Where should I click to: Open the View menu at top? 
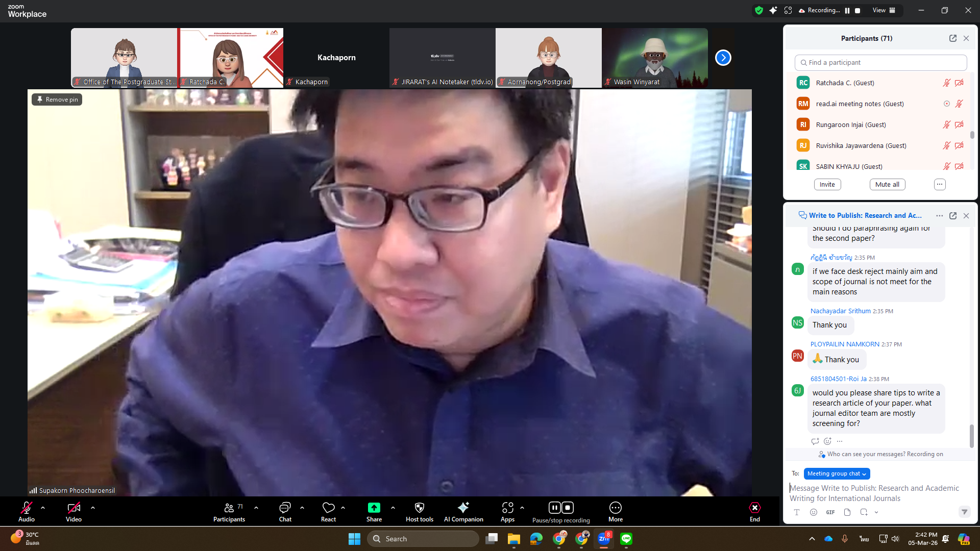coord(884,10)
